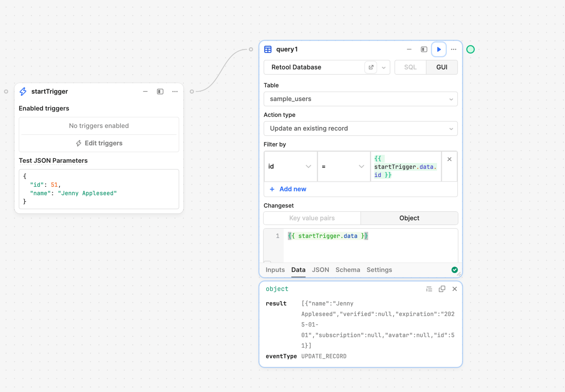Click the query1 block resize handle corner
Screen dimensions: 565x392
point(459,274)
